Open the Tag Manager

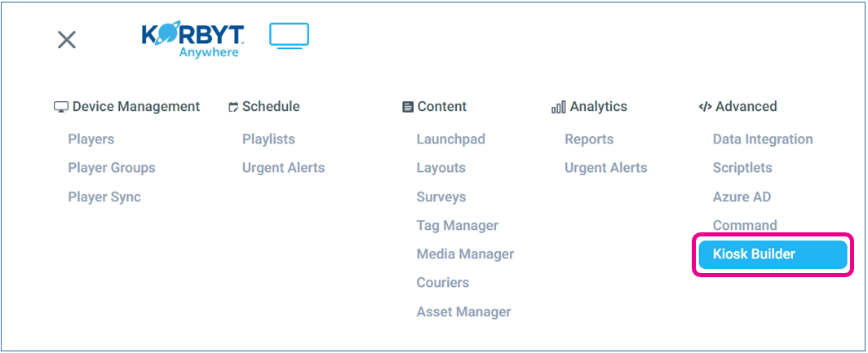[x=457, y=225]
